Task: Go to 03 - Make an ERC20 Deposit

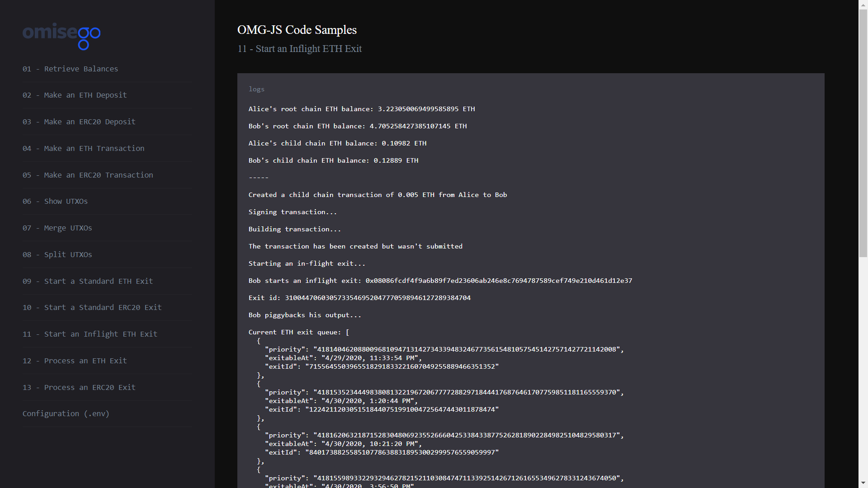Action: (x=79, y=122)
